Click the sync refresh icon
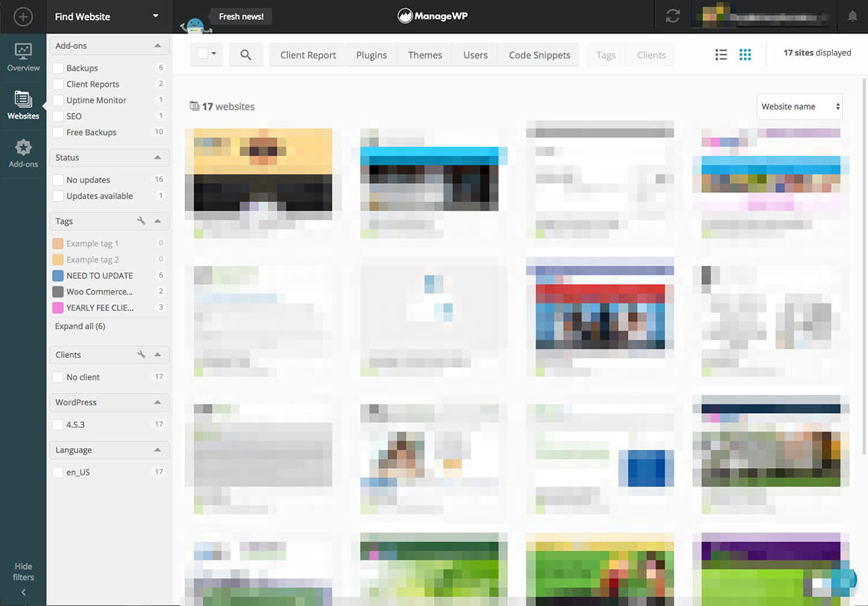This screenshot has width=868, height=606. point(673,16)
